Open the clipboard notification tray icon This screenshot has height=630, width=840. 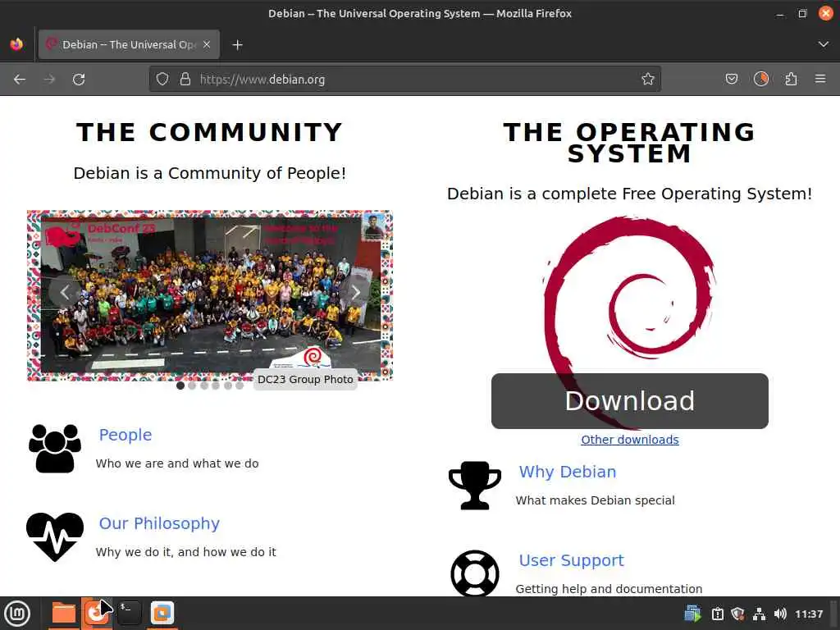pos(717,614)
